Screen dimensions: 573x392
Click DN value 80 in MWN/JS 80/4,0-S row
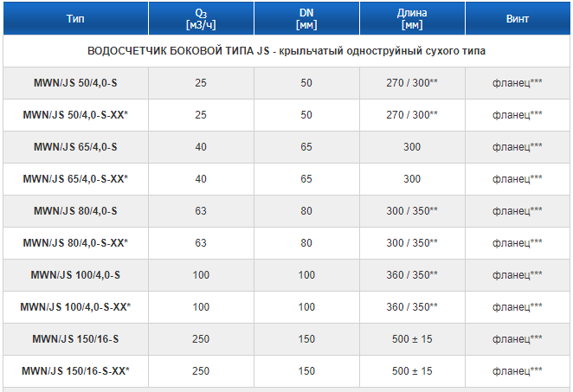pos(306,211)
